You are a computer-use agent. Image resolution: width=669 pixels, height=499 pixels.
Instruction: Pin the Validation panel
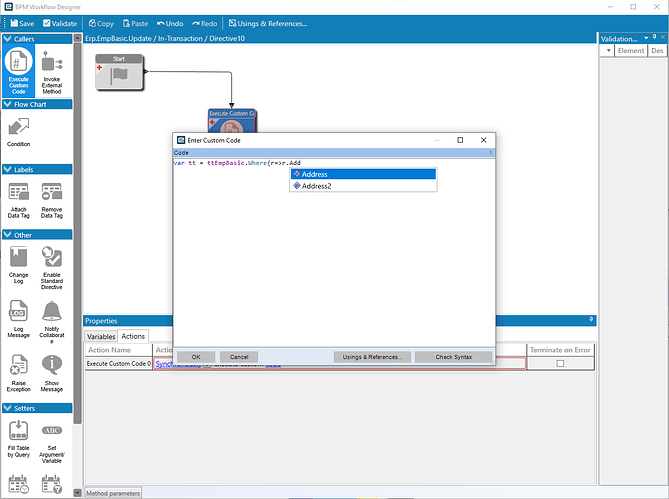(654, 38)
